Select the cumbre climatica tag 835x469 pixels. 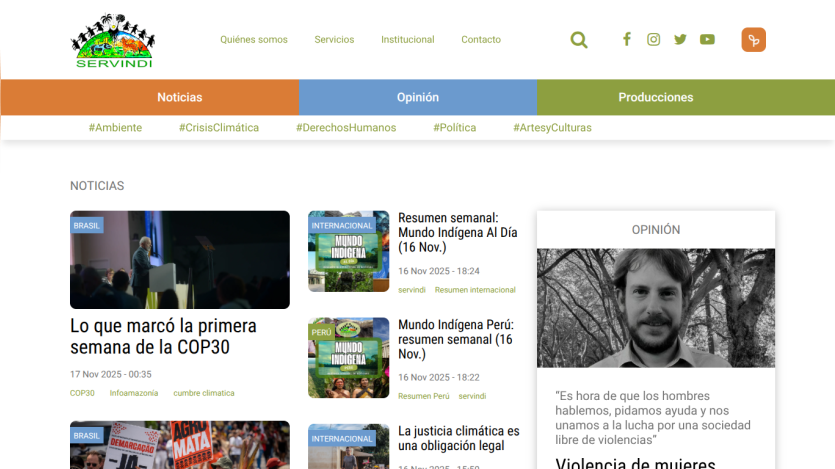click(204, 393)
